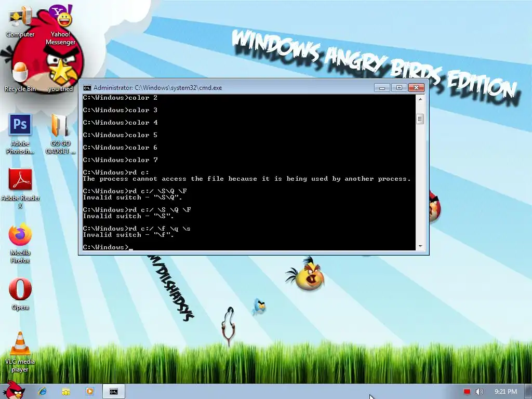The image size is (532, 399).
Task: Click the cmd vertical scrollbar thumb
Action: (420, 119)
